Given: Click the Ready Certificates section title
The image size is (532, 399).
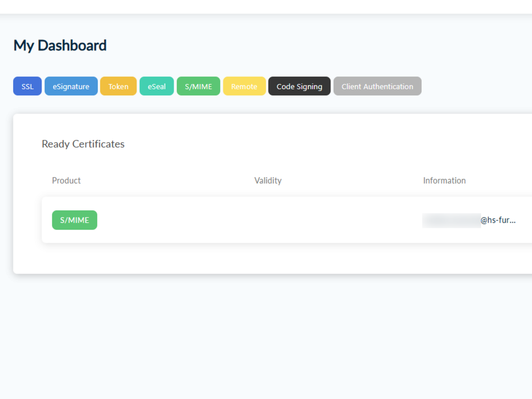Looking at the screenshot, I should (83, 144).
